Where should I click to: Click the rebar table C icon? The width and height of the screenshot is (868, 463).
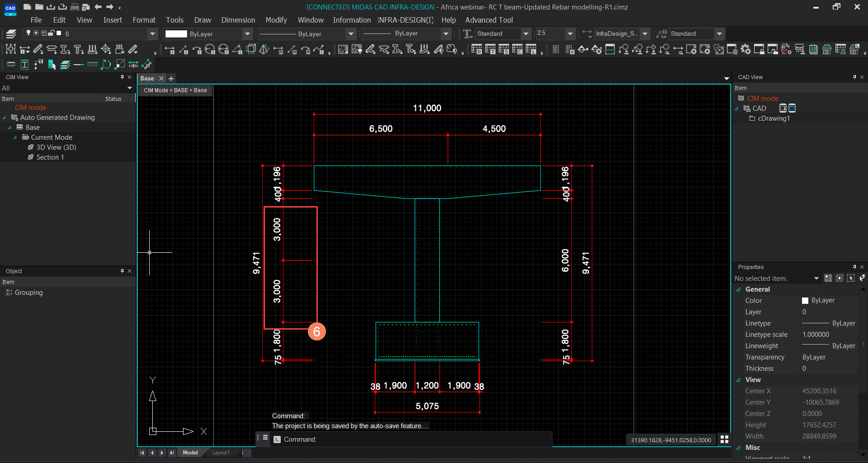pyautogui.click(x=517, y=49)
